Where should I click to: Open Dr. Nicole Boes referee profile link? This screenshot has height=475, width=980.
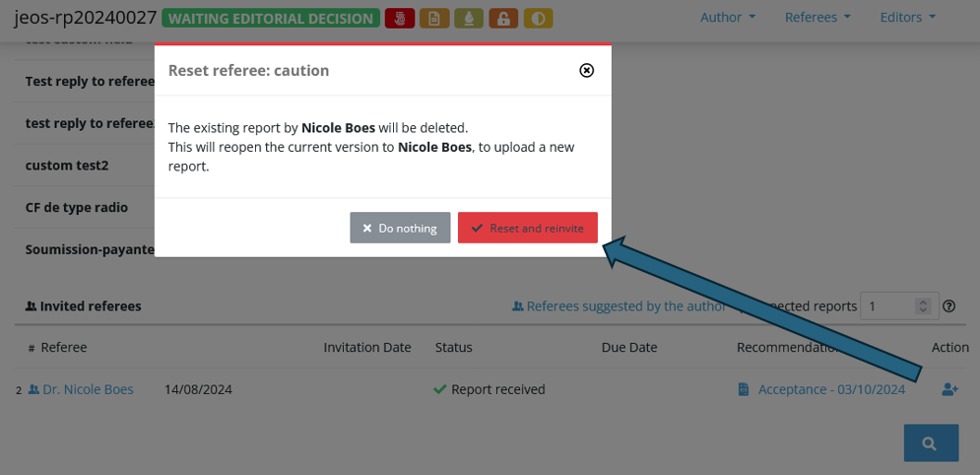point(88,389)
